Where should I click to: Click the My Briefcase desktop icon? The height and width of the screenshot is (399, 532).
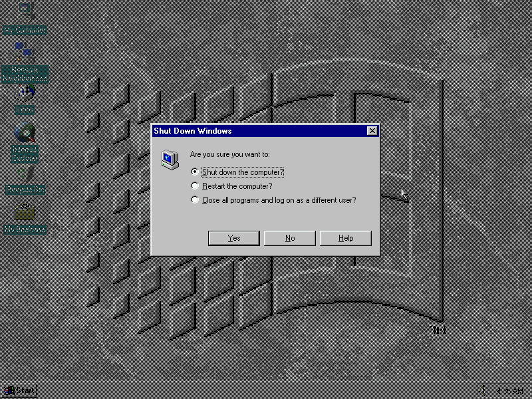click(25, 213)
